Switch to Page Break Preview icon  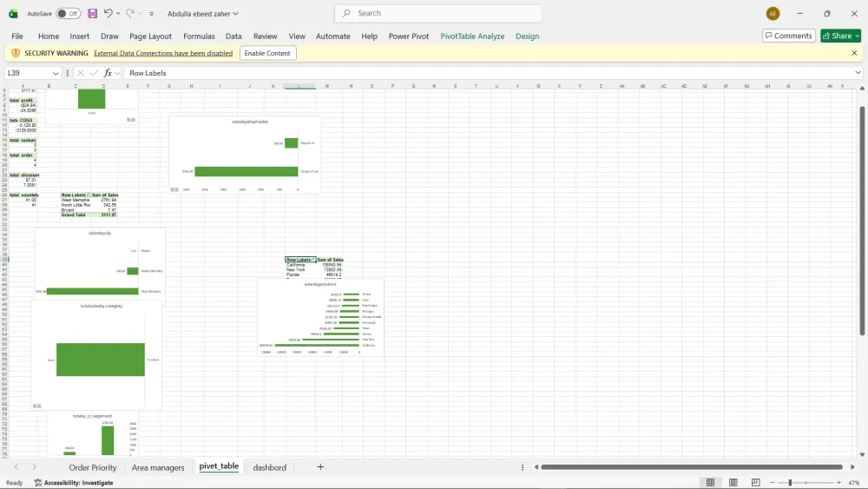click(756, 482)
